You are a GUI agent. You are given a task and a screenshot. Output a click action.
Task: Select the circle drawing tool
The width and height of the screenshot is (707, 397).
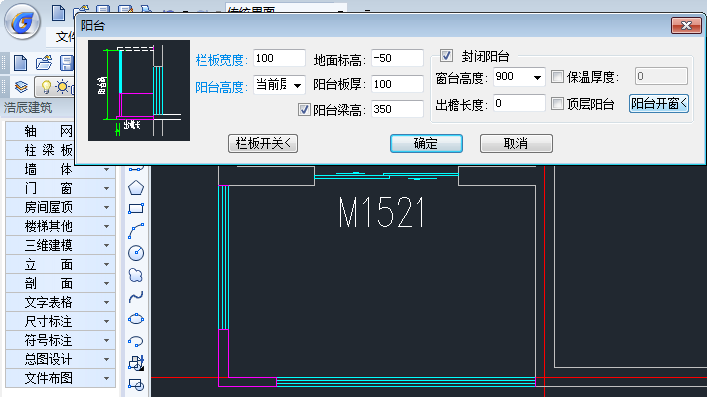136,253
